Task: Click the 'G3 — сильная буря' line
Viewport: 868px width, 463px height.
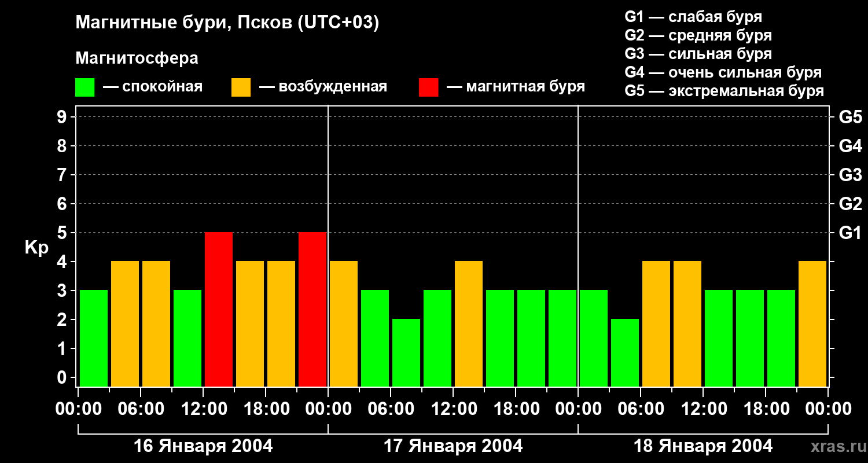Action: click(x=698, y=54)
